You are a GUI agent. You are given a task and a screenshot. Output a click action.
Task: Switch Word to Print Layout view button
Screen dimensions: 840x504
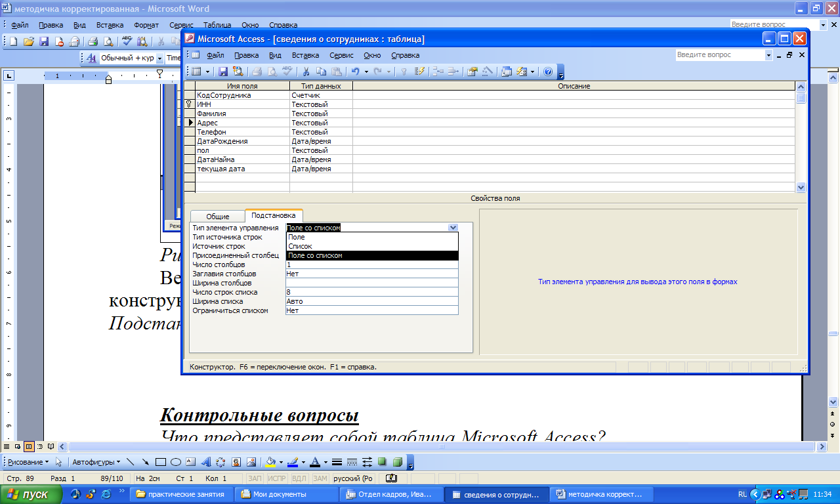[29, 447]
